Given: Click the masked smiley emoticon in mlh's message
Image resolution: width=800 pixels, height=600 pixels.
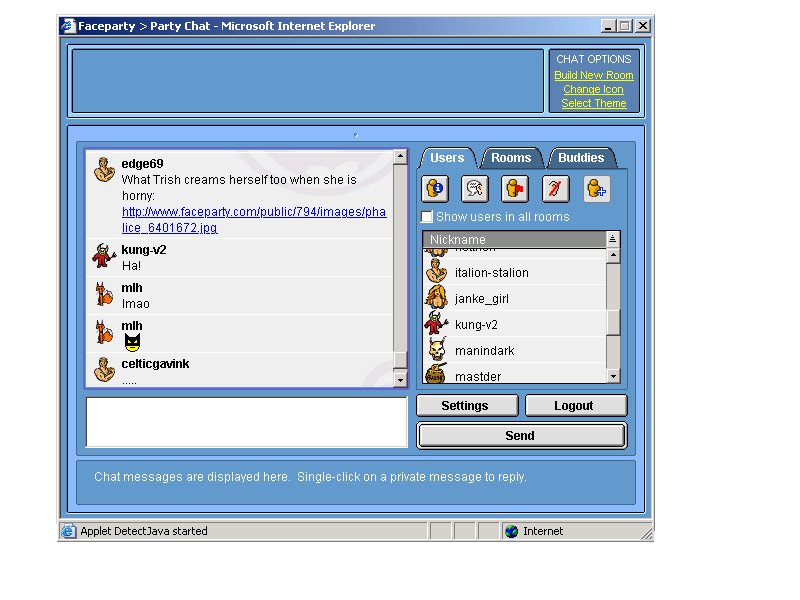Looking at the screenshot, I should click(132, 342).
